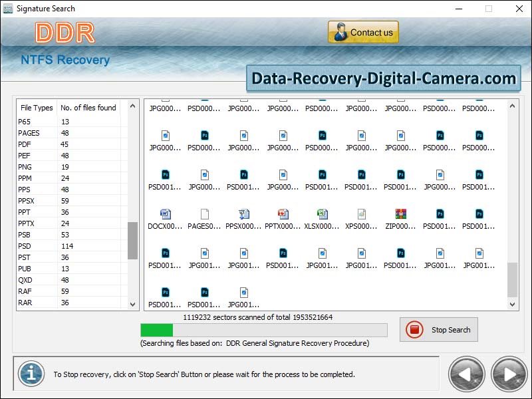Click the blue information icon
532x399 pixels.
pyautogui.click(x=31, y=374)
